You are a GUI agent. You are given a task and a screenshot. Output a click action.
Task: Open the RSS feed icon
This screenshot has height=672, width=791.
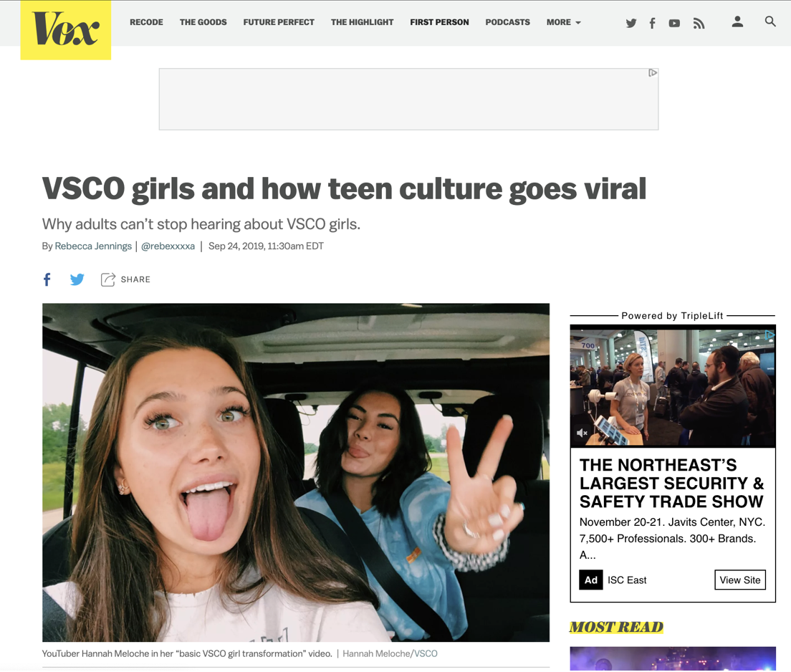point(699,23)
